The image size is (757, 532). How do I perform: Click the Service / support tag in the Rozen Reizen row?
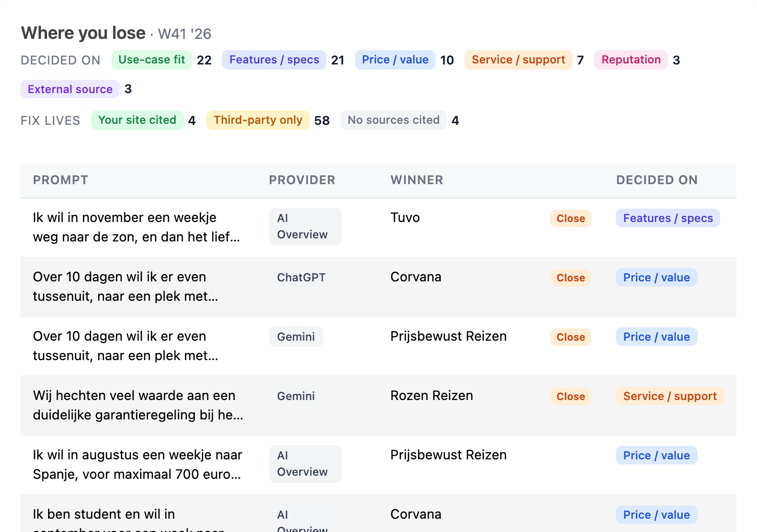coord(670,396)
